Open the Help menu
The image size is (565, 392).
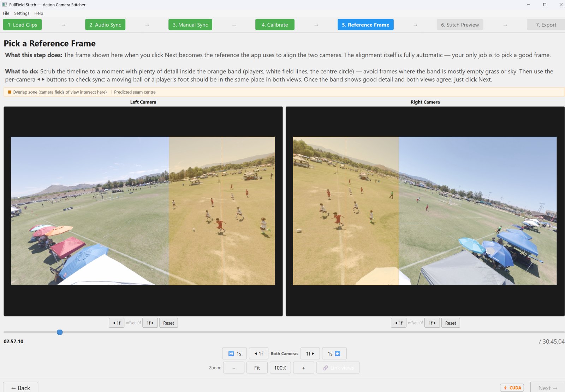tap(38, 13)
